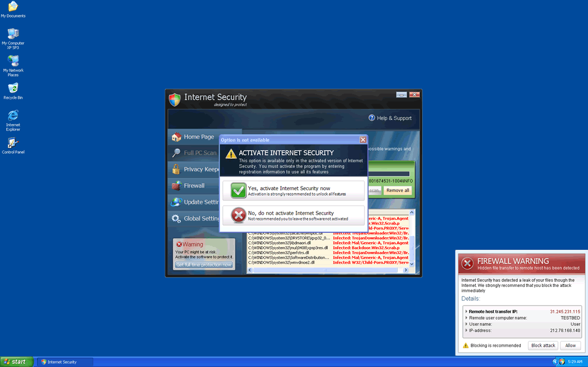Open the My Computer desktop icon
This screenshot has height=367, width=588.
click(x=13, y=34)
